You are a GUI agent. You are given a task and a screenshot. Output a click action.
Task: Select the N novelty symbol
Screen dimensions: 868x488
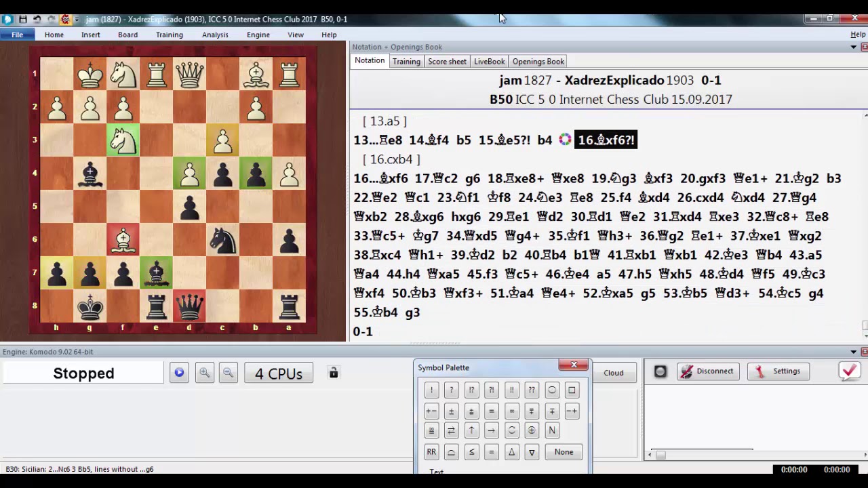tap(552, 430)
